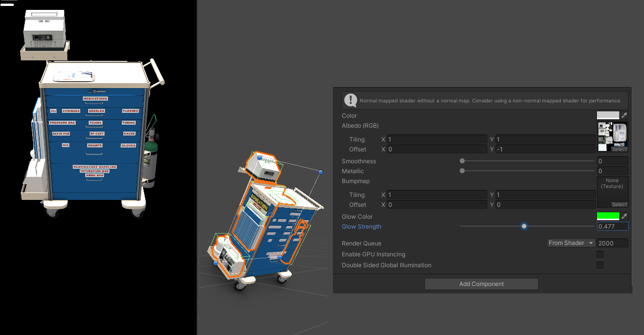Click Select on the Bumpmap texture slot
The image size is (644, 335).
[x=619, y=204]
